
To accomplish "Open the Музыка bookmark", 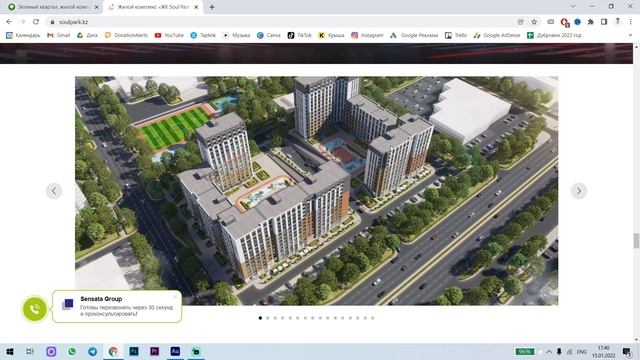I will pos(236,36).
